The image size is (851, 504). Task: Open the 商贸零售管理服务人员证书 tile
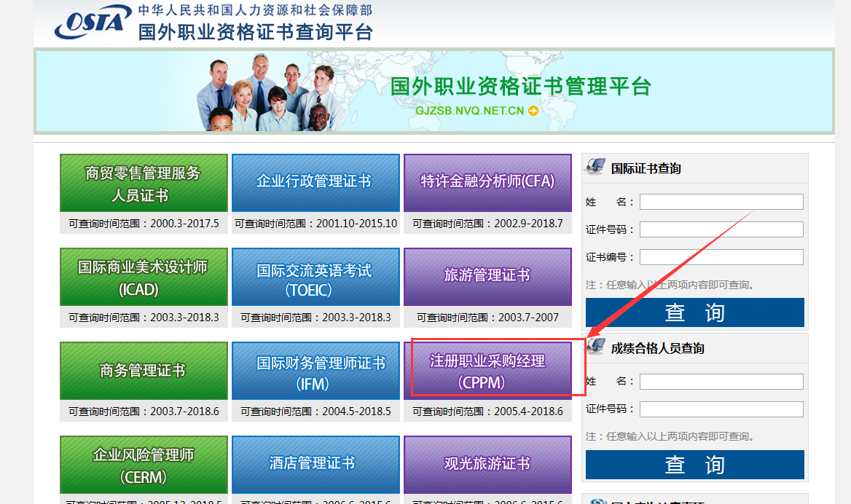coord(144,184)
